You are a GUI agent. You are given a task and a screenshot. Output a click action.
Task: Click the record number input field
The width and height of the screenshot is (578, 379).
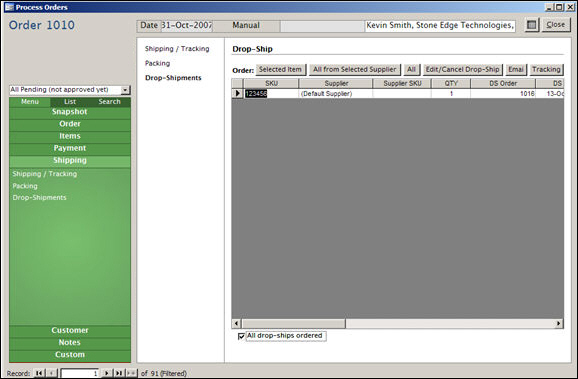[80, 373]
